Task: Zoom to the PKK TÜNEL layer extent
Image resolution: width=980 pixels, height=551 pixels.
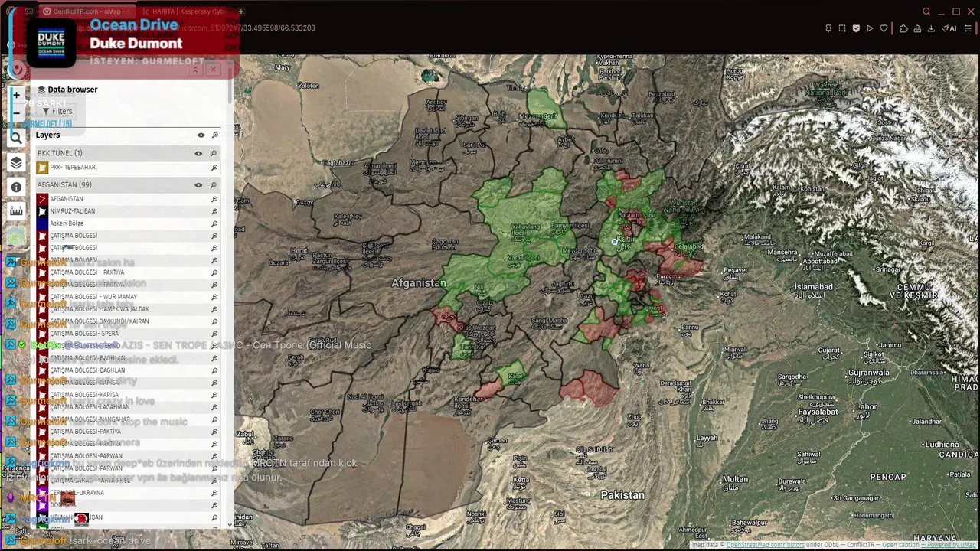Action: [x=214, y=153]
